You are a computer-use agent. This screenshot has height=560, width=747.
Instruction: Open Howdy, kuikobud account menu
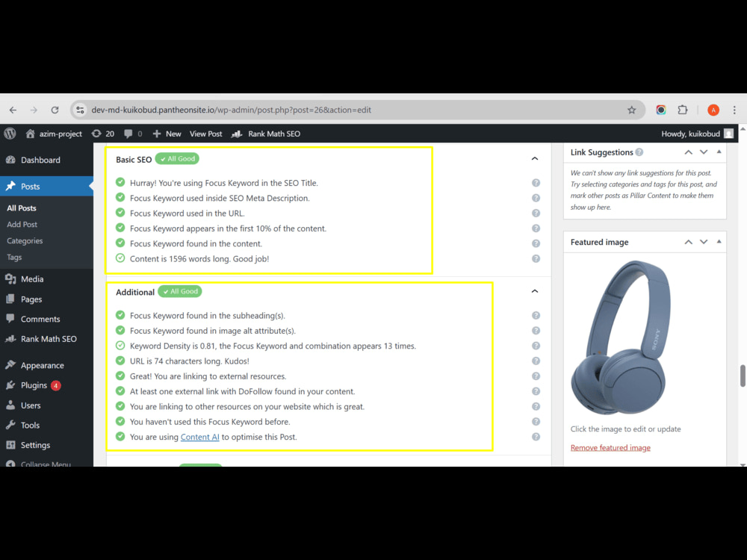(698, 134)
